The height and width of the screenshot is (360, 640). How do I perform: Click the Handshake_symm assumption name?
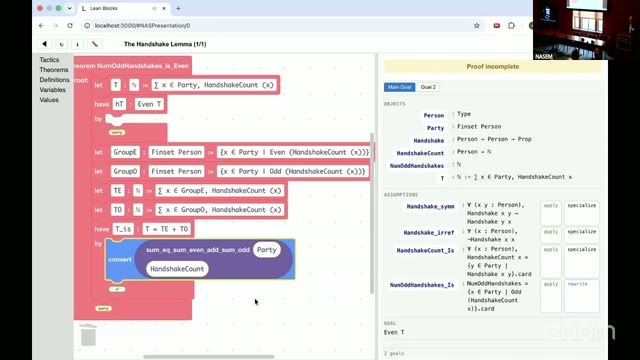coord(430,207)
